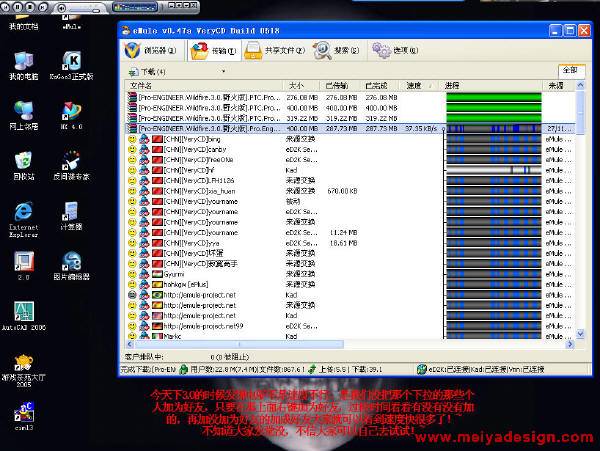The height and width of the screenshot is (451, 600).
Task: Select source [CHN][VeryCD]xia_huan
Action: point(351,191)
